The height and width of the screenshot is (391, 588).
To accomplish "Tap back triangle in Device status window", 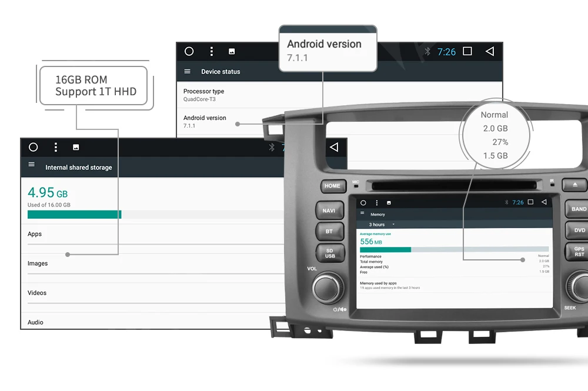I will (490, 51).
